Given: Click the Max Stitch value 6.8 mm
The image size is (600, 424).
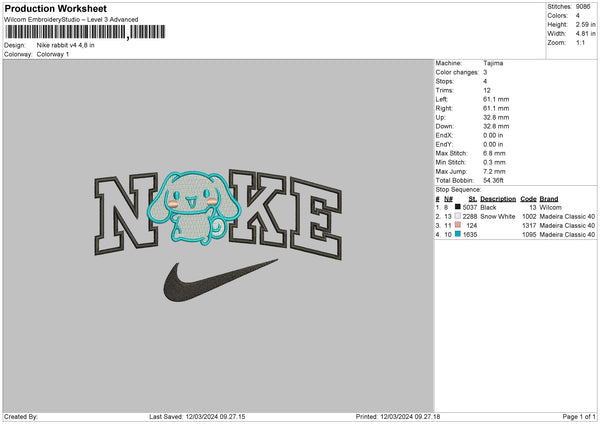Looking at the screenshot, I should coord(494,153).
